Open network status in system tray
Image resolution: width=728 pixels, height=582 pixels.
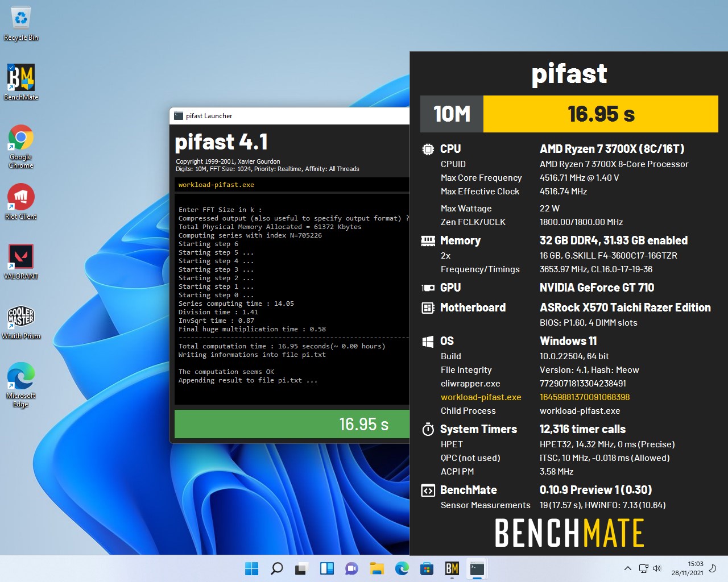tap(644, 568)
